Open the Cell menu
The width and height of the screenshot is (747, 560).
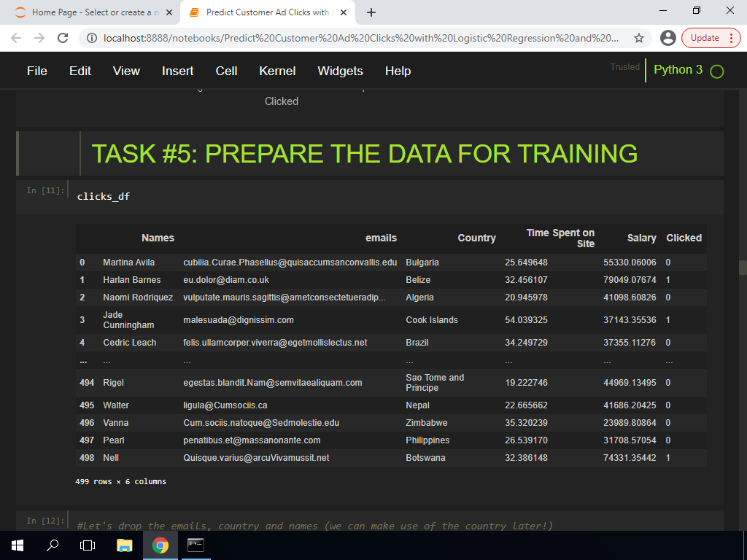pyautogui.click(x=226, y=71)
